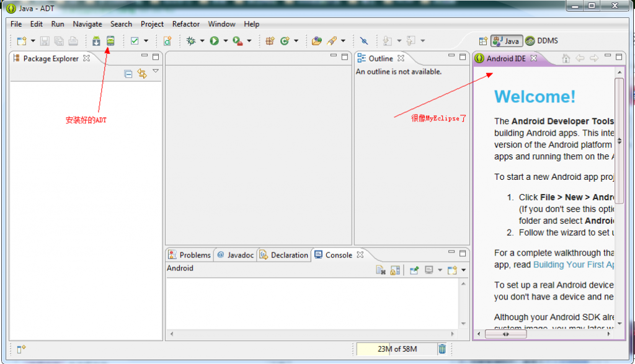Close the Outline view tab
The height and width of the screenshot is (364, 635).
click(401, 58)
